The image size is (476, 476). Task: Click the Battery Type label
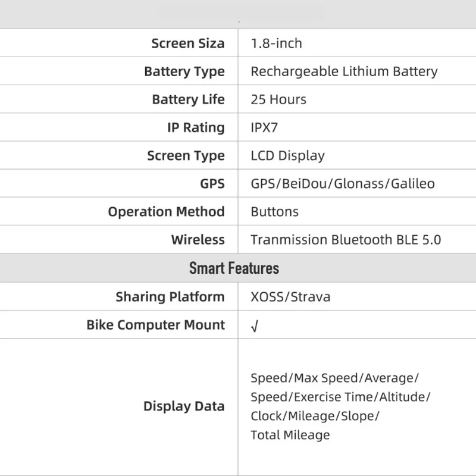[x=184, y=71]
